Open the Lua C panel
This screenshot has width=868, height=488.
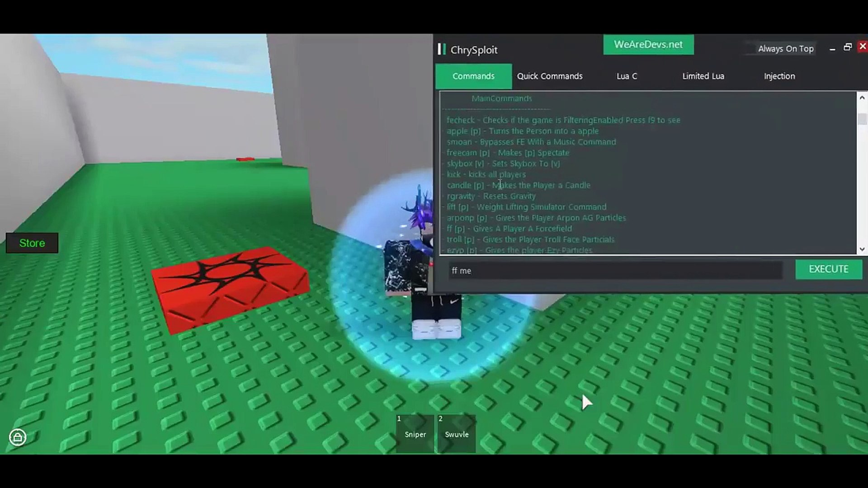[627, 76]
